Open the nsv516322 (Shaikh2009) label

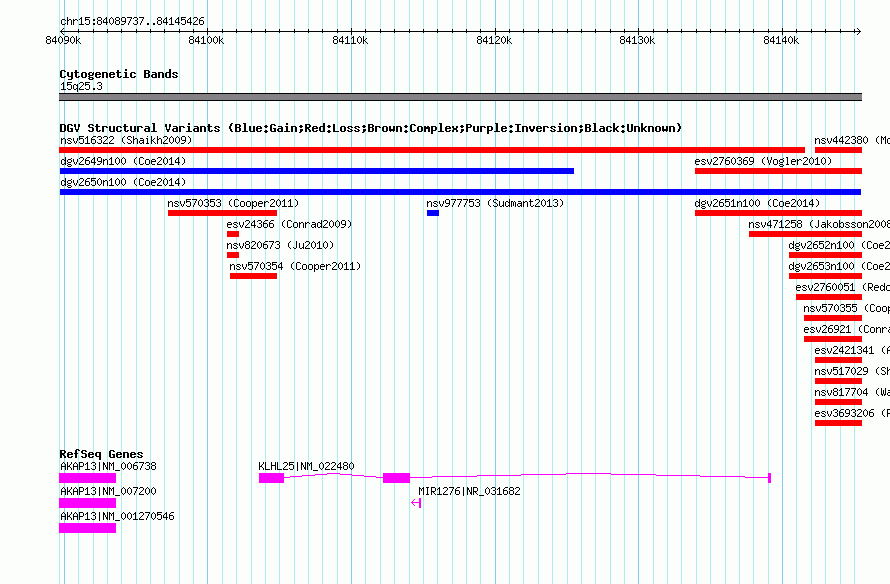point(126,140)
